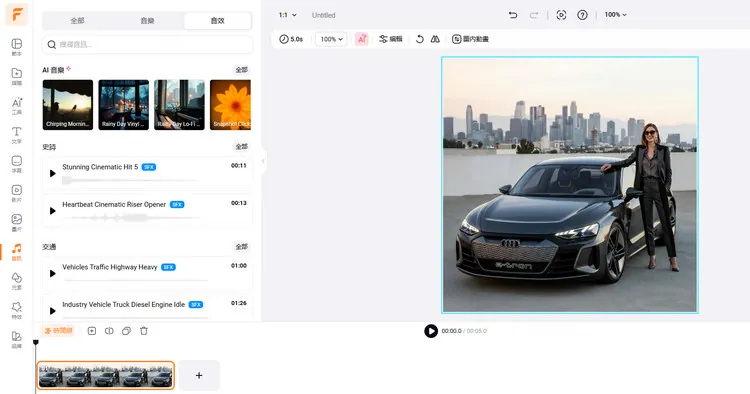Switch to the 全部 (All) audio tab
The image size is (750, 394).
tap(77, 21)
